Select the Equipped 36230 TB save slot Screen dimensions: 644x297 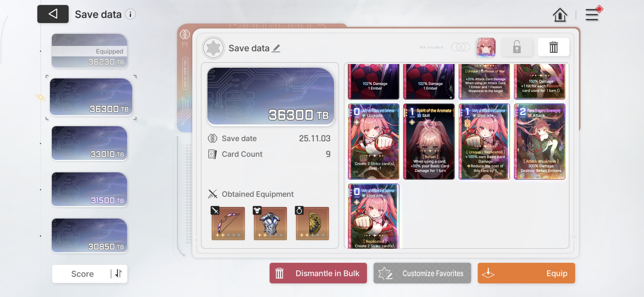click(89, 51)
